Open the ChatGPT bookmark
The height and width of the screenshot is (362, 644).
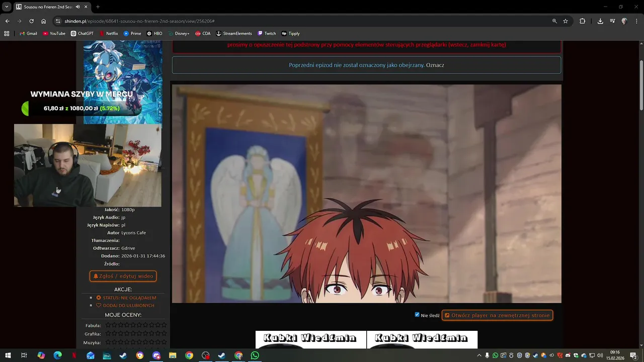coord(82,33)
